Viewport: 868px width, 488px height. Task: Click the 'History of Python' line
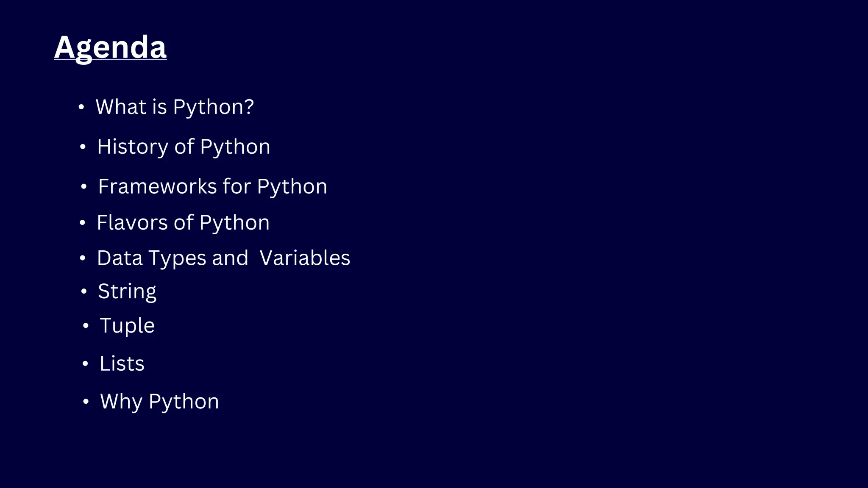pos(184,147)
